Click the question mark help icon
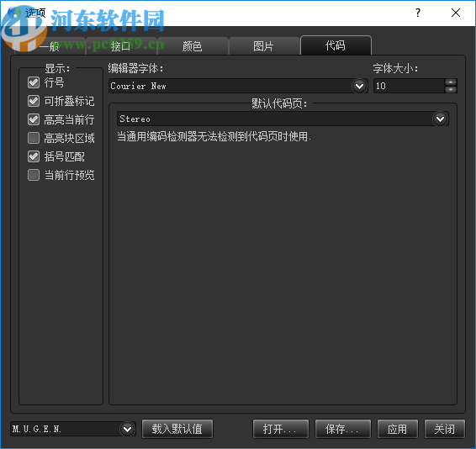476x449 pixels. point(418,13)
